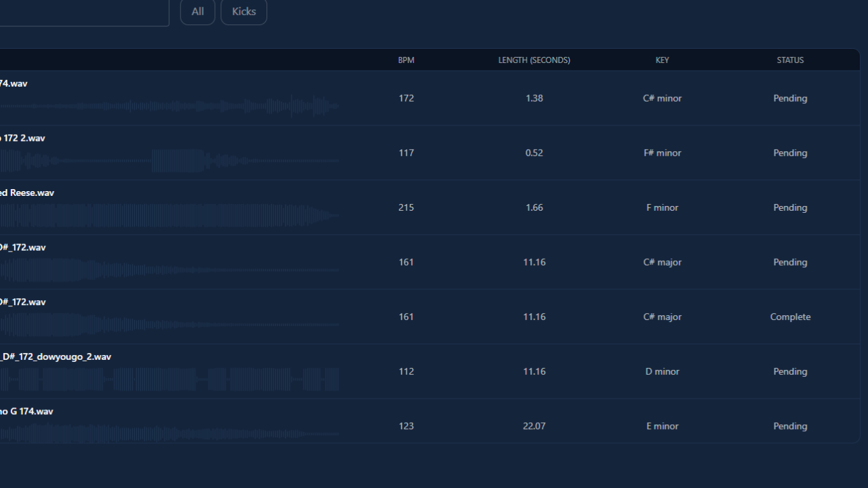Select the Kicks filter chip
The height and width of the screenshot is (488, 868).
tap(243, 12)
